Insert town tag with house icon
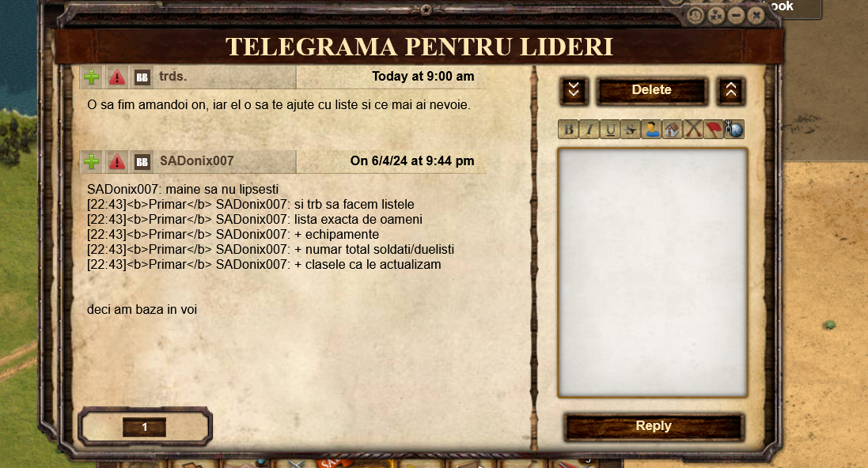This screenshot has width=868, height=468. click(672, 130)
